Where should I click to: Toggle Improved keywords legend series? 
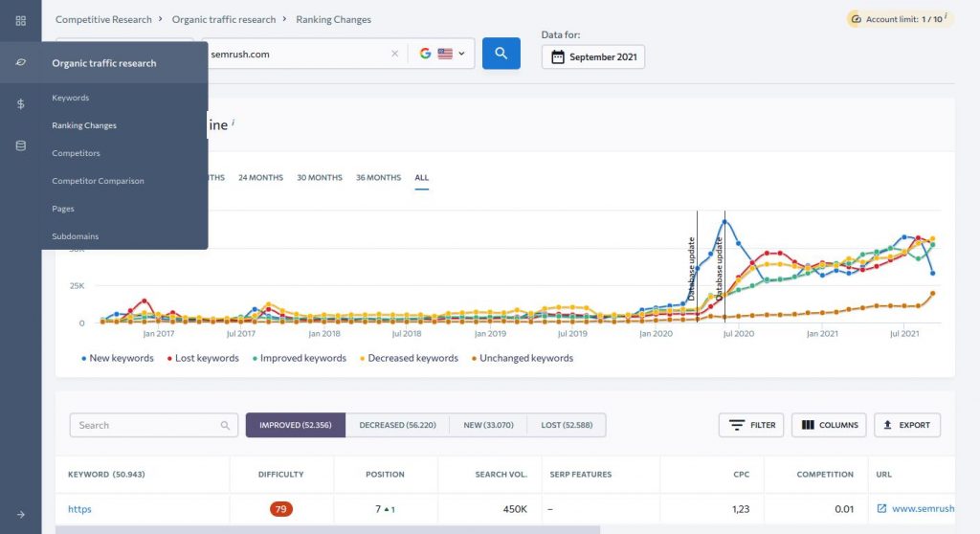click(300, 358)
